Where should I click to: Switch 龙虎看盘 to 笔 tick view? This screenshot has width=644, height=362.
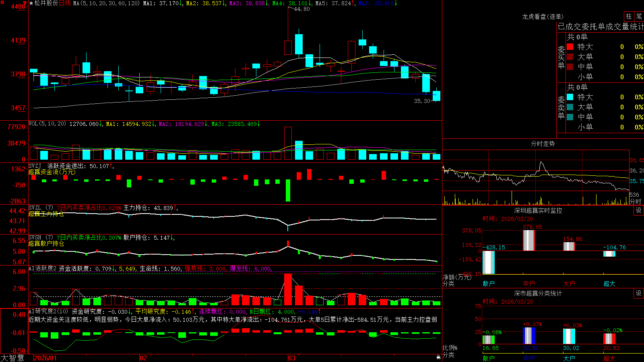coord(639,16)
